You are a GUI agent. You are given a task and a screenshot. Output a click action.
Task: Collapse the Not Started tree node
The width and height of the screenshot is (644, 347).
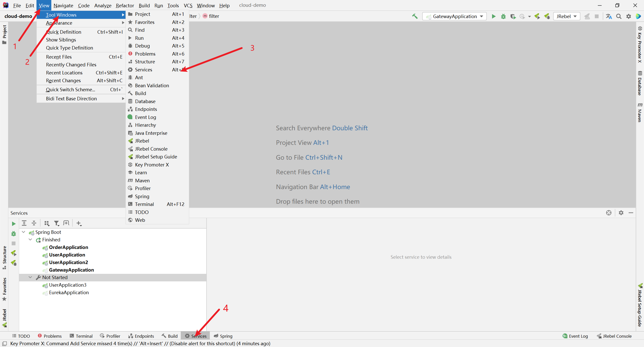[x=30, y=277]
